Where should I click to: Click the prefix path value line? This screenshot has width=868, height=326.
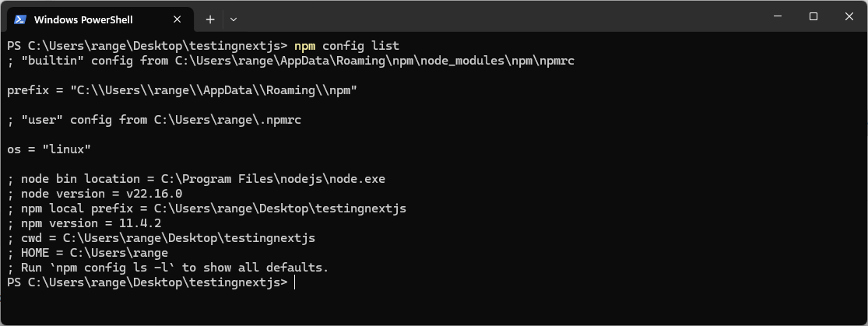pos(182,89)
